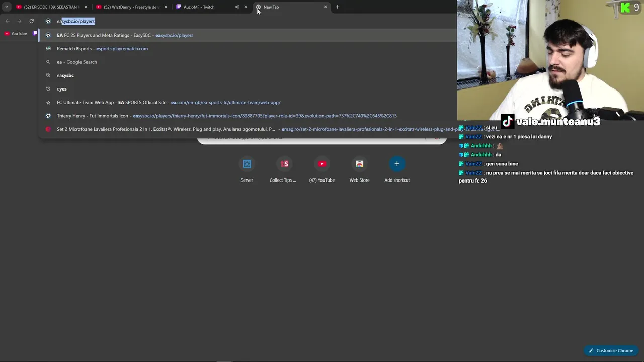Open the Server shortcut tile
Screen dimensions: 644x362
pos(247,170)
